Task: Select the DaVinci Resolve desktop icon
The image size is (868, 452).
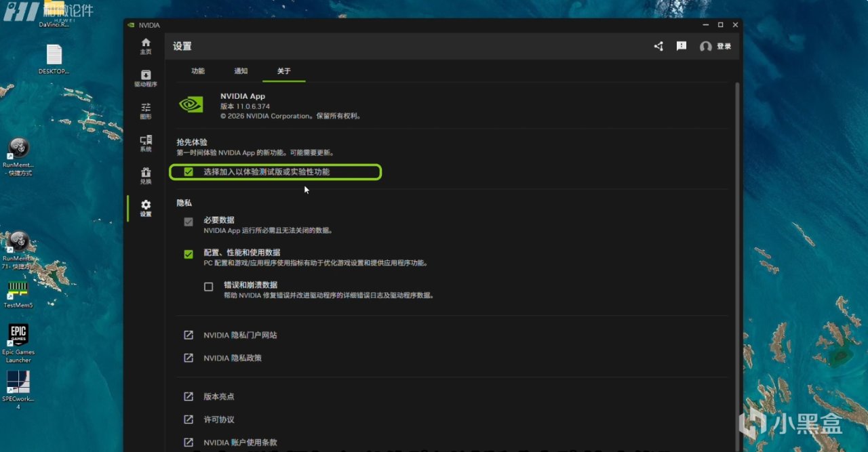Action: pyautogui.click(x=54, y=15)
